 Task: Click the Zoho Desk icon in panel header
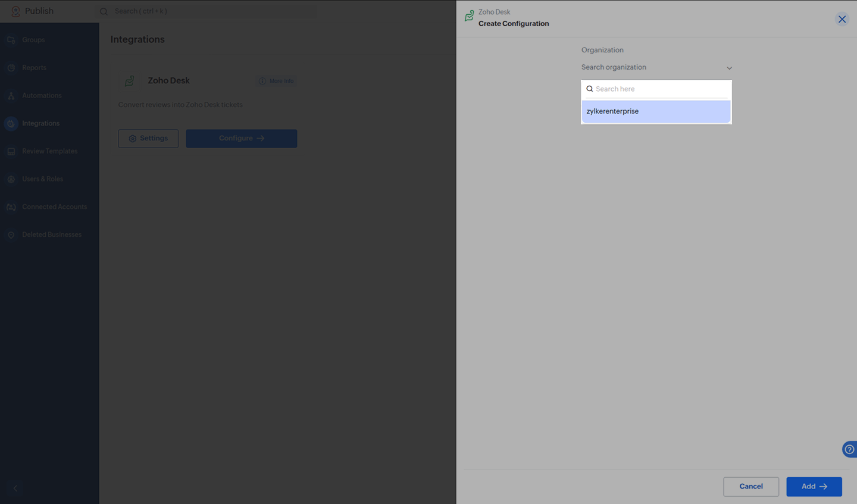pos(470,16)
